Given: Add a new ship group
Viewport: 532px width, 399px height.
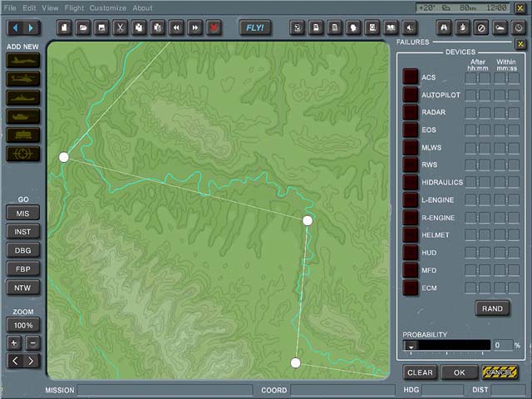Looking at the screenshot, I should (22, 98).
